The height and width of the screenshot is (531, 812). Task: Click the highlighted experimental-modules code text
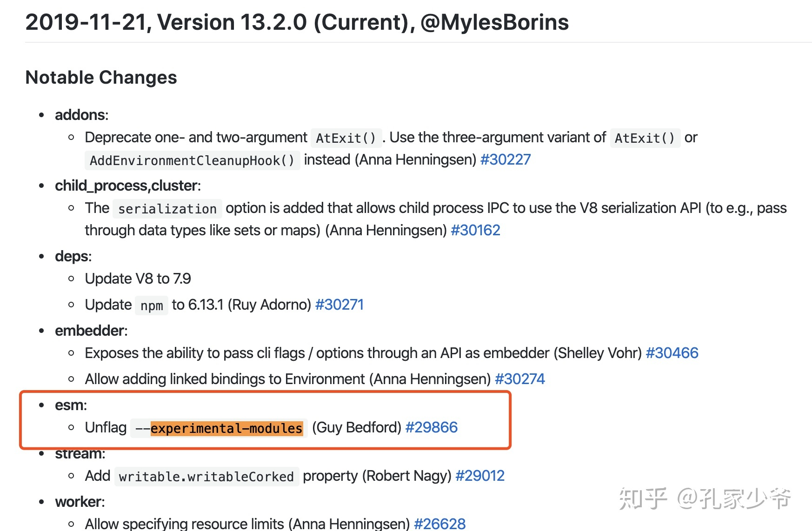226,428
